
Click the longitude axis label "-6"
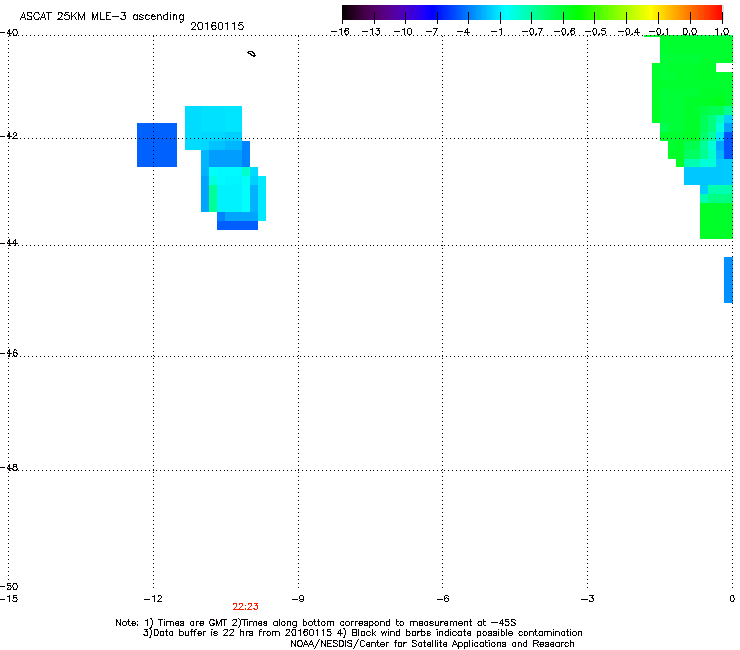click(x=443, y=599)
